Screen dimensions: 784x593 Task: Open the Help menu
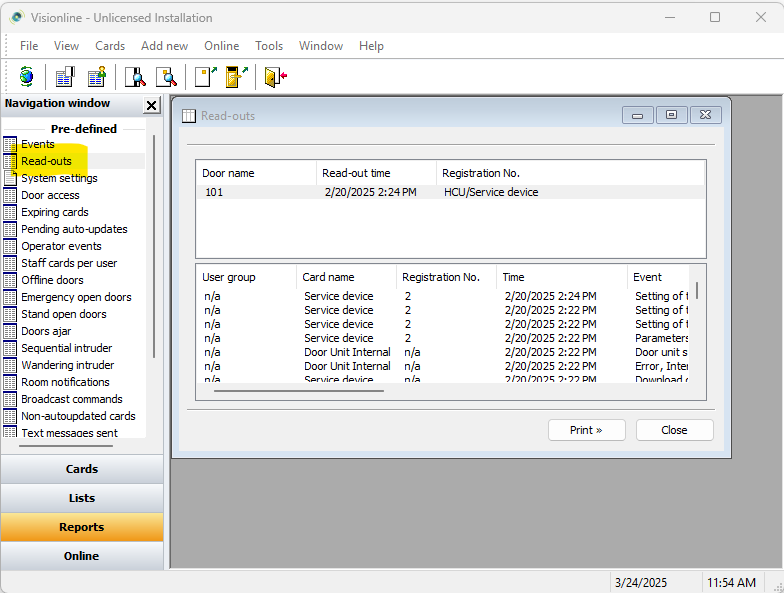pyautogui.click(x=372, y=46)
